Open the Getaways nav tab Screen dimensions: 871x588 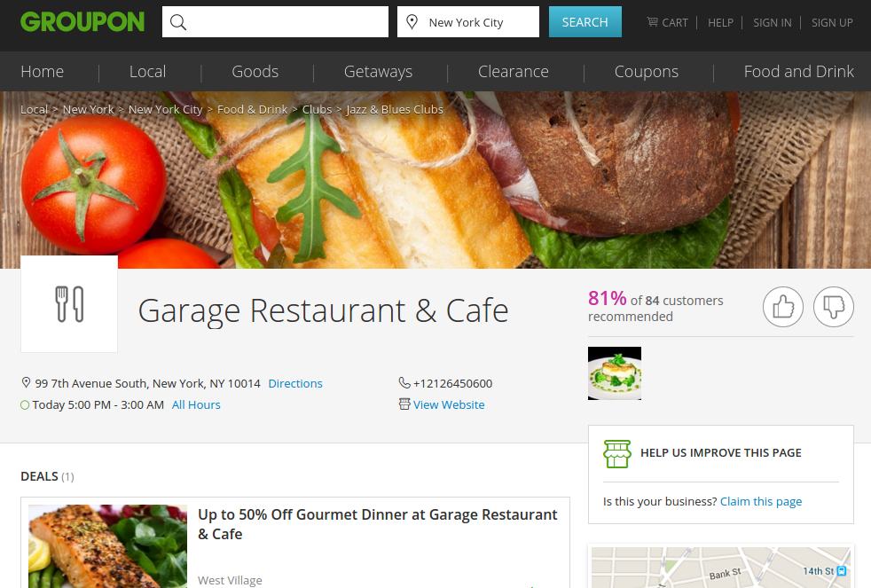click(x=378, y=72)
